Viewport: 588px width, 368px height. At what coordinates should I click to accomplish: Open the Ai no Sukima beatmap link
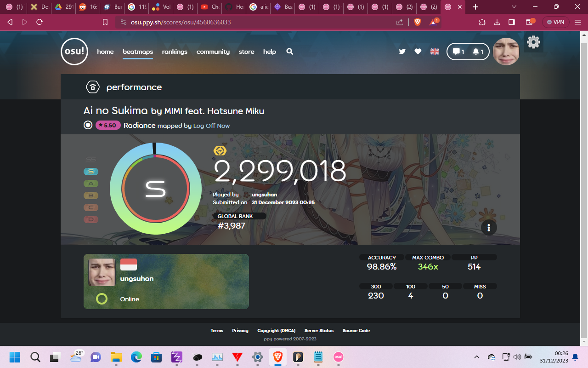tap(116, 110)
